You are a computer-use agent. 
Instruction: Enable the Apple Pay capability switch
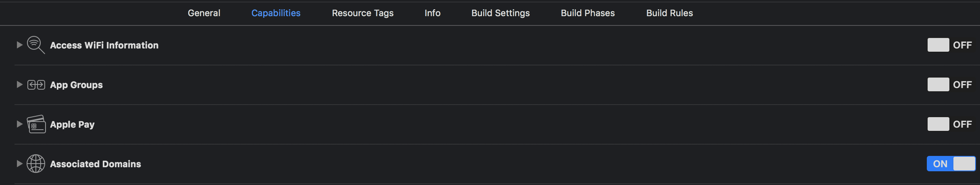pos(949,124)
